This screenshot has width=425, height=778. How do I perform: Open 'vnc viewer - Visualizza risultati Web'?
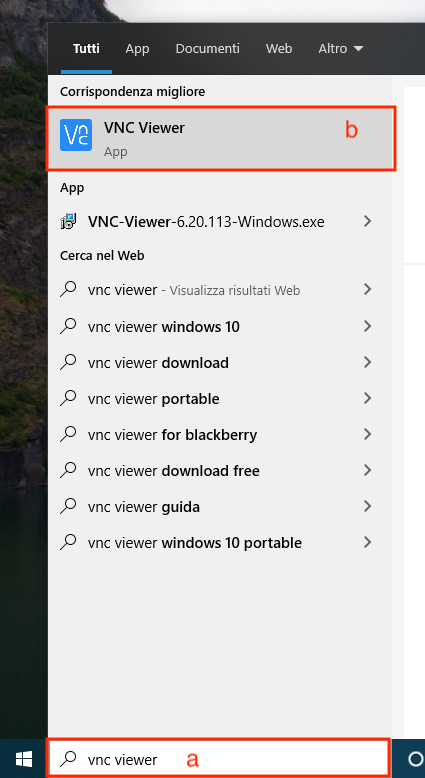click(x=220, y=290)
